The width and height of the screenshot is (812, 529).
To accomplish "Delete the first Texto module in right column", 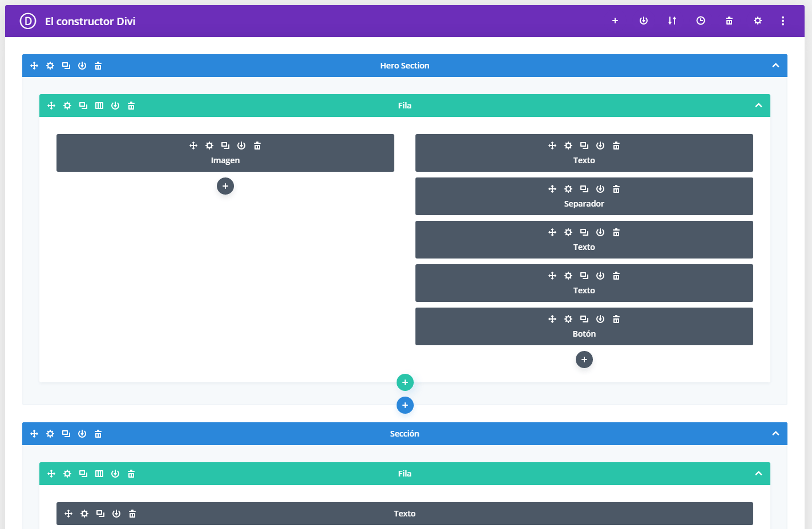I will pos(616,146).
